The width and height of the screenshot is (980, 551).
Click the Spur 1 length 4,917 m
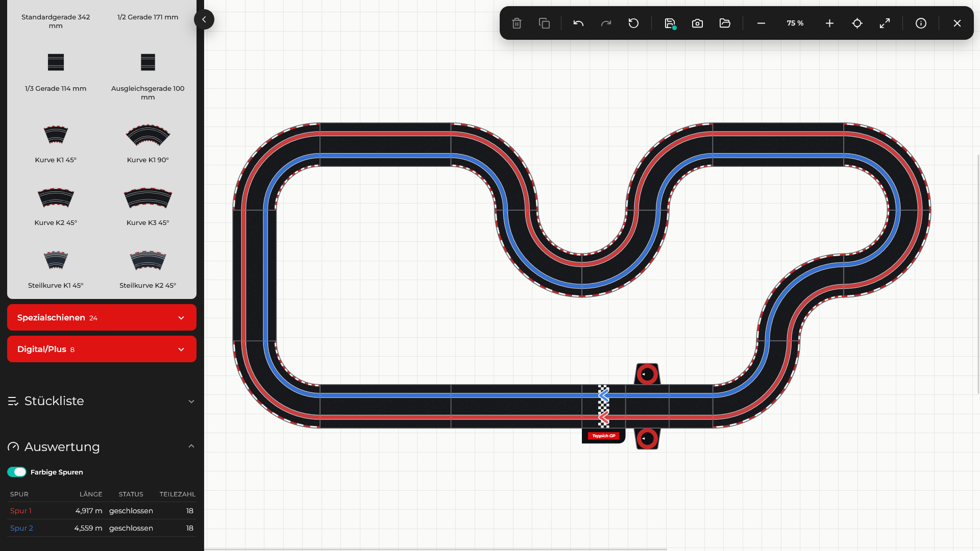pos(89,511)
